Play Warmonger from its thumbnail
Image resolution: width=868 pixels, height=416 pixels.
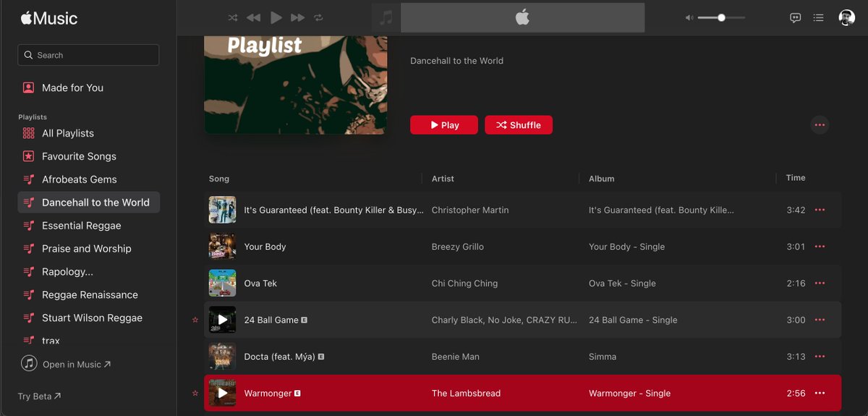tap(222, 393)
